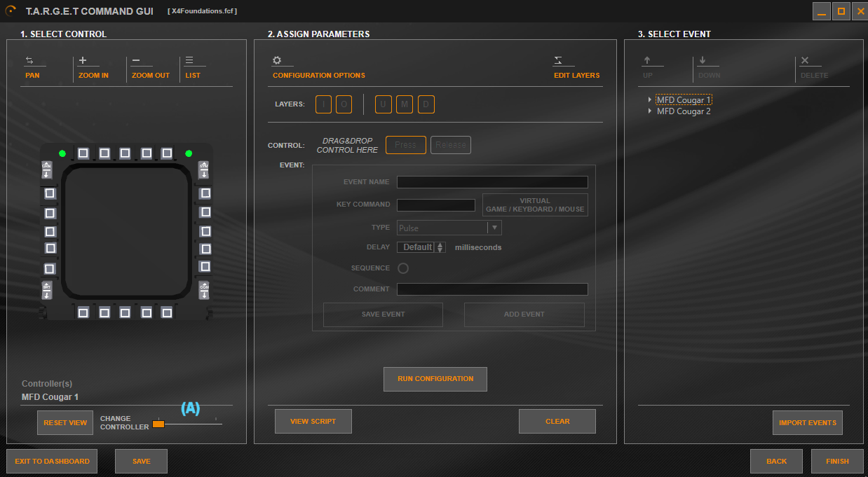Focus the Comment field
868x477 pixels.
tap(492, 289)
